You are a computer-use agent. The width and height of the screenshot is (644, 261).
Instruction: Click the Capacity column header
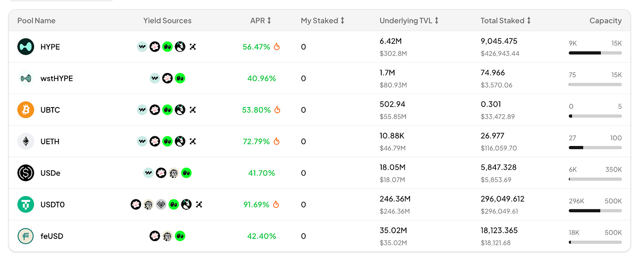pos(606,21)
